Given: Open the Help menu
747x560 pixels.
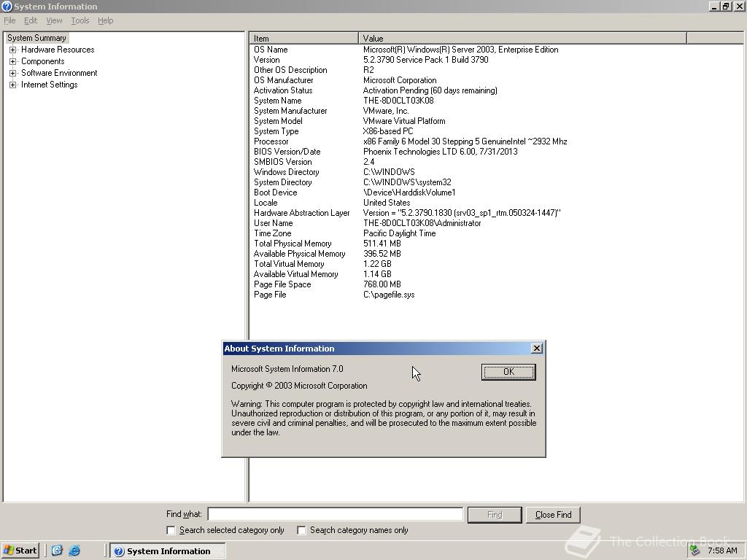Looking at the screenshot, I should 105,20.
